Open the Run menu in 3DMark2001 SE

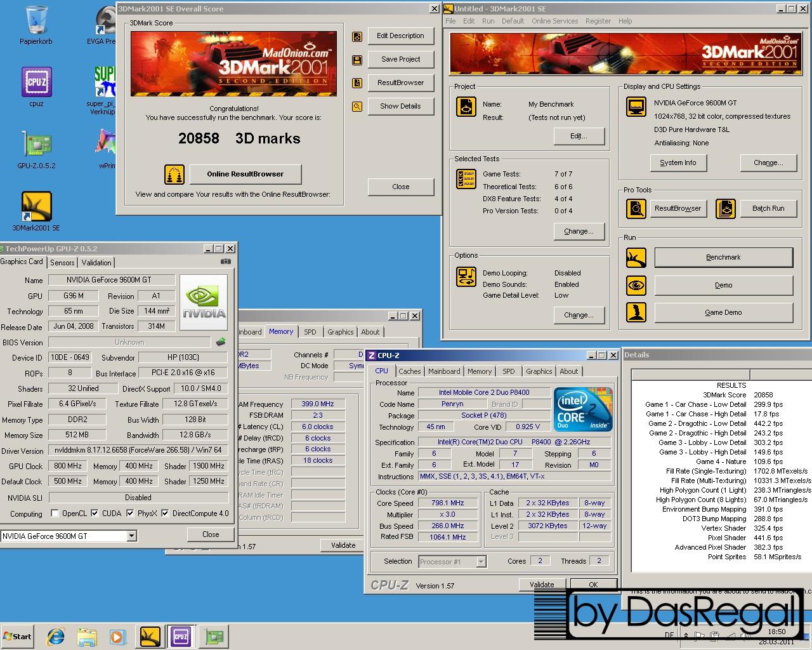click(x=488, y=21)
